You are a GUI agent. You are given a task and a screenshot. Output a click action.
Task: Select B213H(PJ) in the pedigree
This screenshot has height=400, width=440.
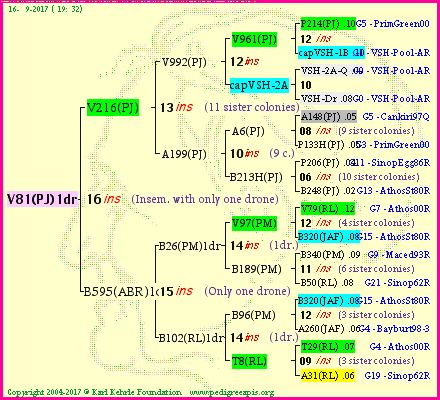[x=256, y=177]
